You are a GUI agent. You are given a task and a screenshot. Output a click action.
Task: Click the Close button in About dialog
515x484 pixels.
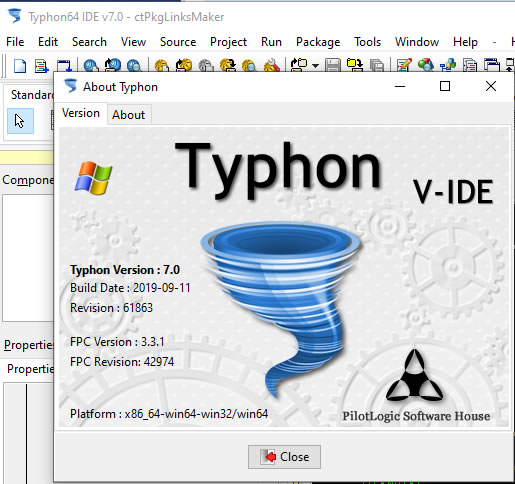click(284, 457)
